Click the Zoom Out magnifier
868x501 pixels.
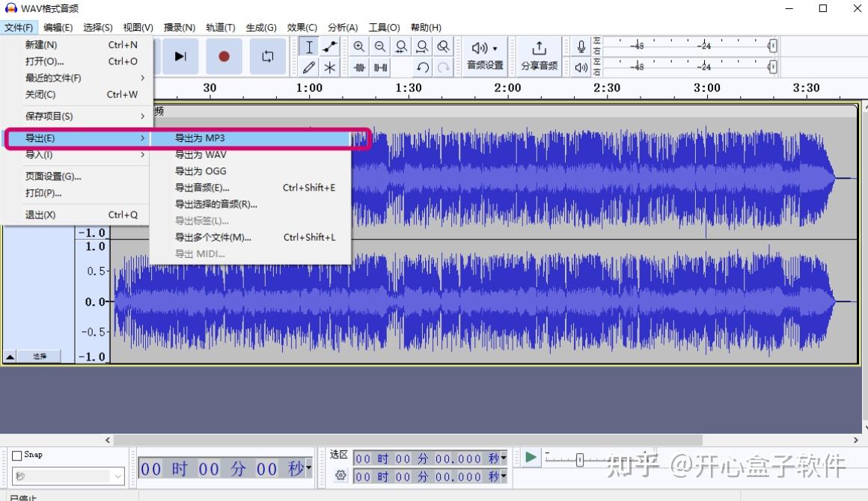pos(380,47)
